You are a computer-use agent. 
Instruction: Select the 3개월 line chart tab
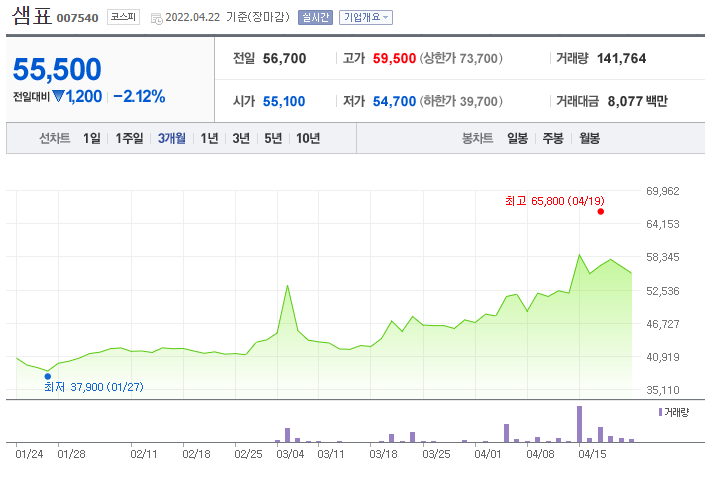171,138
